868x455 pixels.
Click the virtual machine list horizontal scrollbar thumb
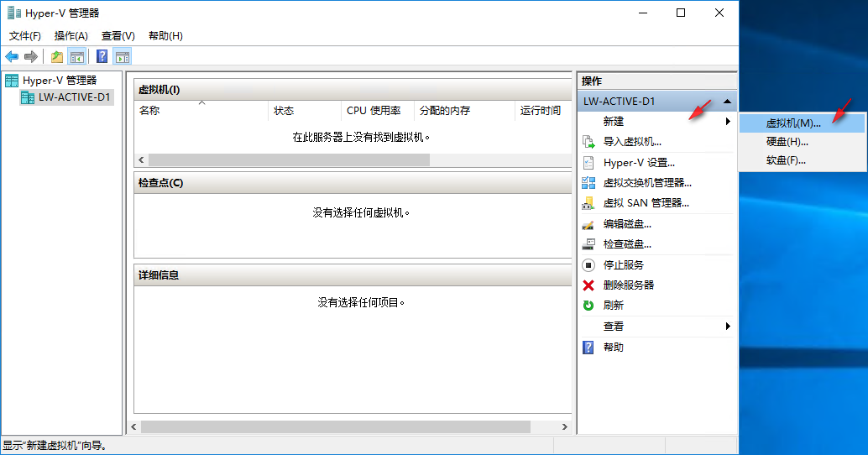pyautogui.click(x=289, y=160)
